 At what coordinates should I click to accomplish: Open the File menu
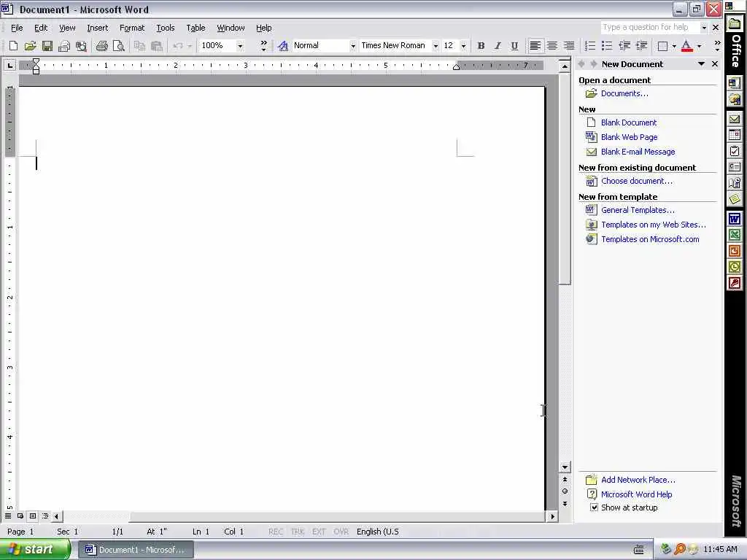click(17, 28)
